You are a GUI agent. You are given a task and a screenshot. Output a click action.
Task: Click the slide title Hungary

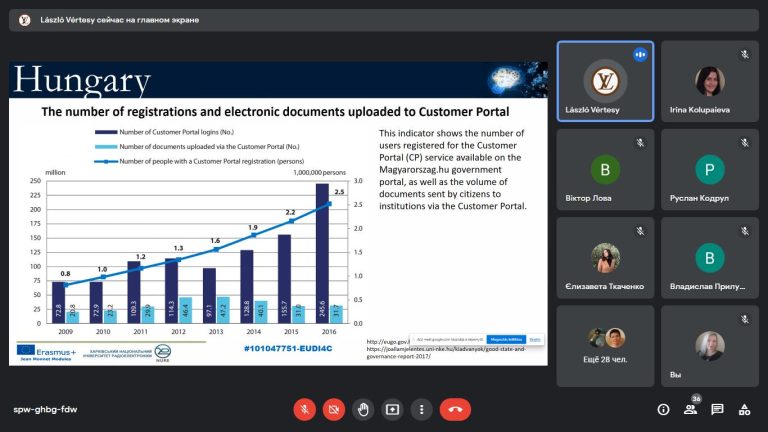(82, 80)
